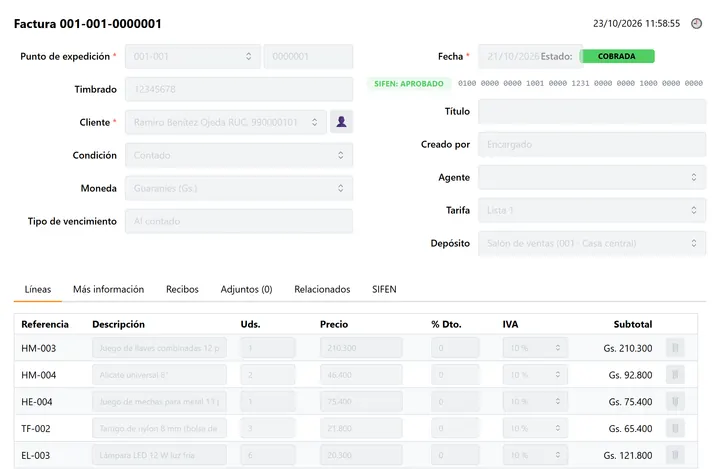Click the % Dto. field for EL-003
This screenshot has height=469, width=720.
point(455,455)
